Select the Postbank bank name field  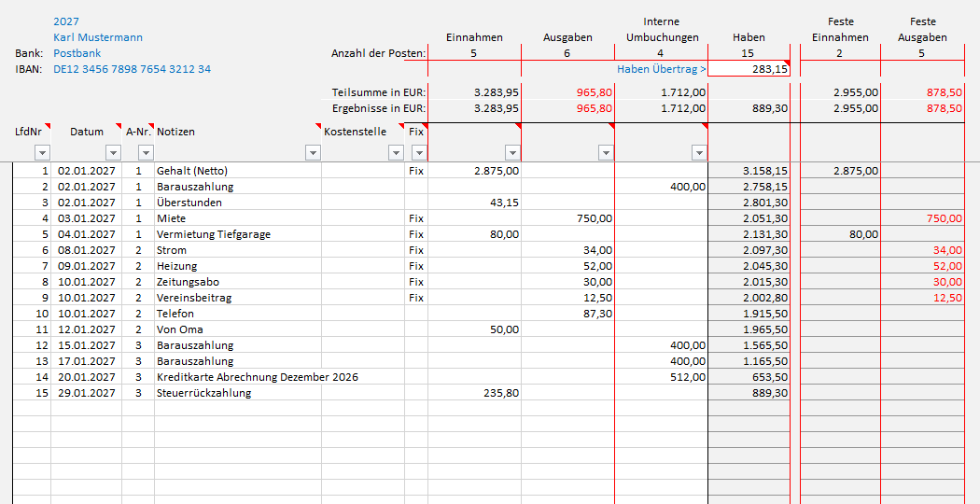coord(77,53)
